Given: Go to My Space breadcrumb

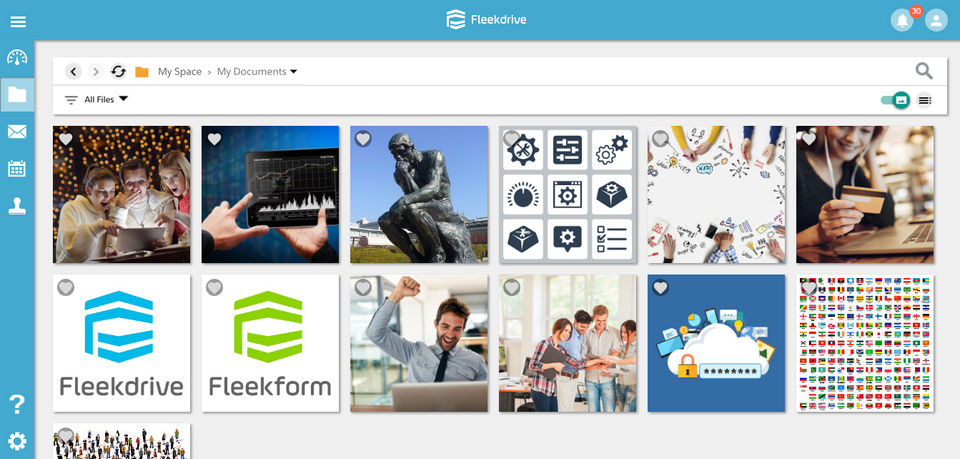Looking at the screenshot, I should click(179, 72).
